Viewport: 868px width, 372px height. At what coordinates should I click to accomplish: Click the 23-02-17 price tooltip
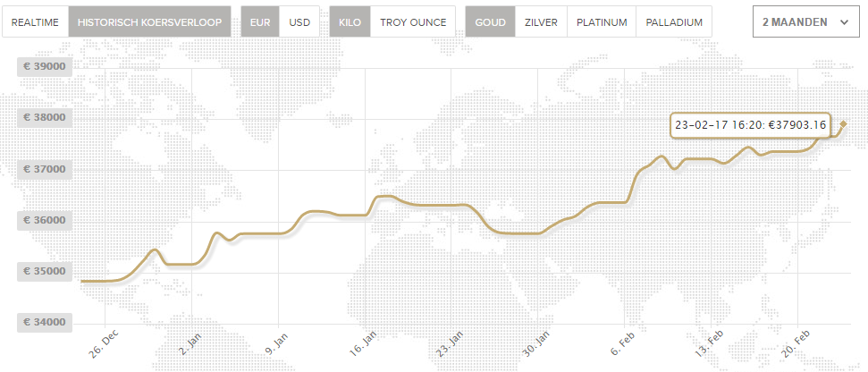pos(751,125)
